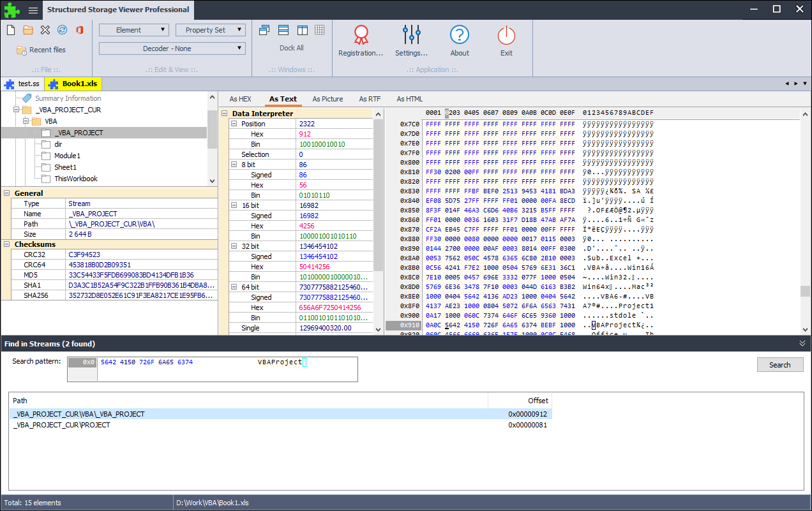Click Dock All

pyautogui.click(x=292, y=48)
